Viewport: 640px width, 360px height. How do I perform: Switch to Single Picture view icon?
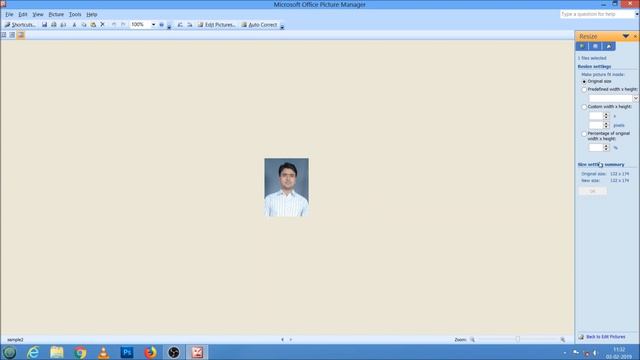[x=21, y=35]
